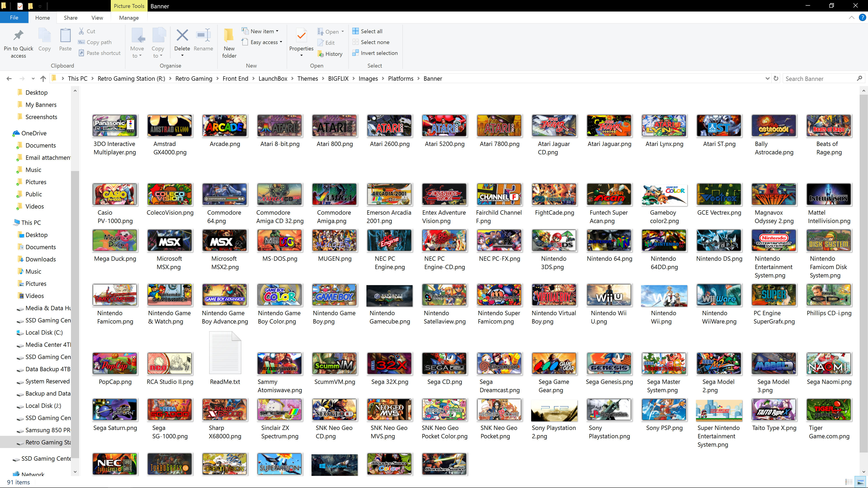This screenshot has height=488, width=868.
Task: Navigate to Retro Gaming Station (R:) breadcrumb
Action: click(131, 78)
